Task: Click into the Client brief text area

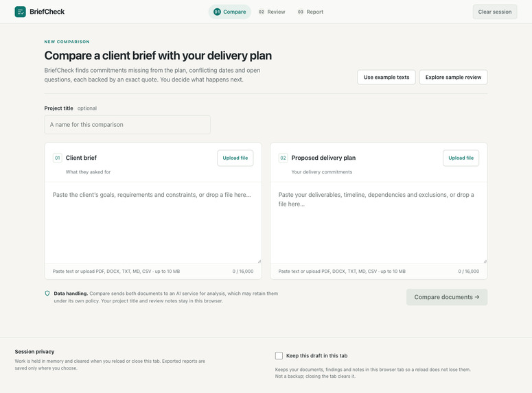Action: tap(153, 223)
